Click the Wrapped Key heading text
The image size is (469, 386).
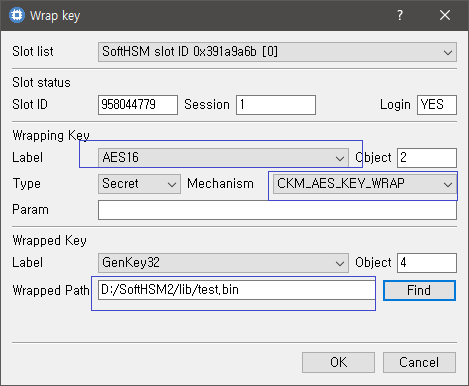pyautogui.click(x=49, y=241)
